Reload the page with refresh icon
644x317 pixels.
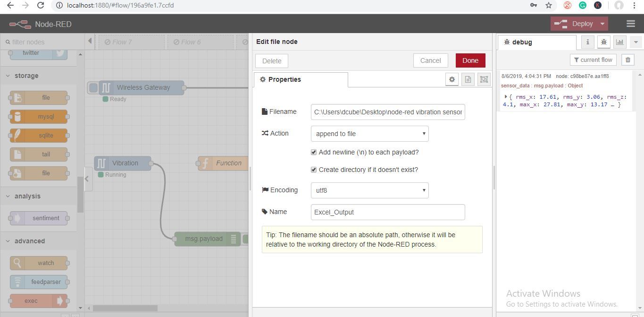pos(41,5)
